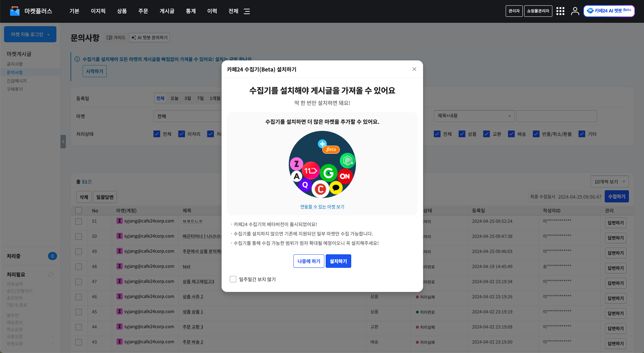Click the red ON logo in the illustration
644x353 pixels.
(x=344, y=176)
